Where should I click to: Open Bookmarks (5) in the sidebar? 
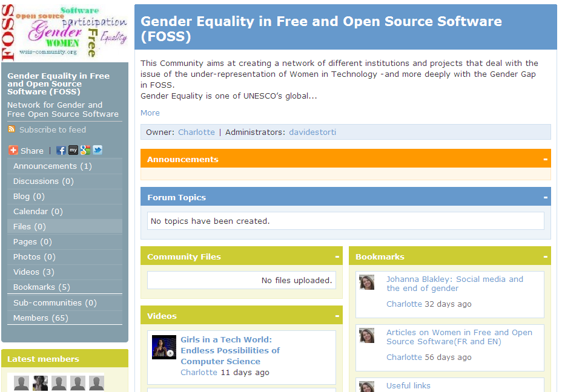point(42,287)
